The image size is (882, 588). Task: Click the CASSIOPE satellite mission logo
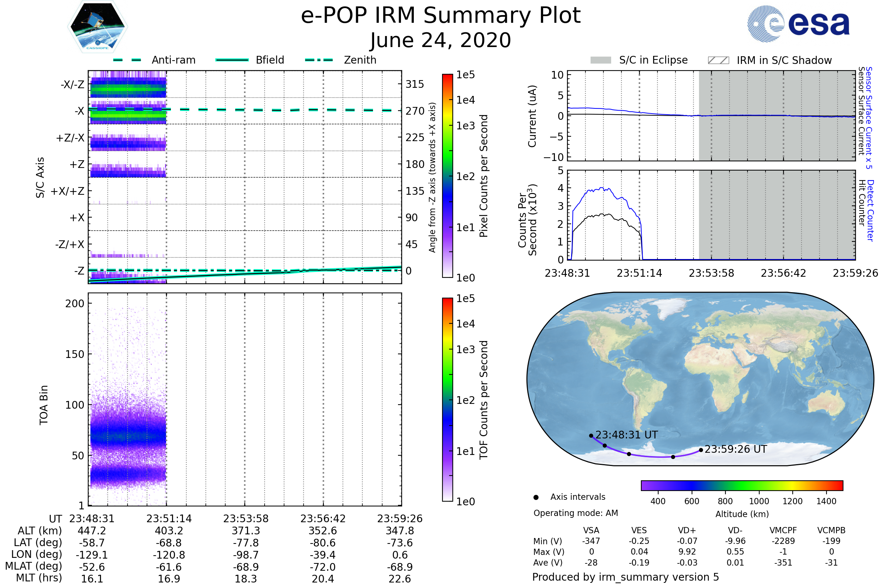(x=97, y=27)
